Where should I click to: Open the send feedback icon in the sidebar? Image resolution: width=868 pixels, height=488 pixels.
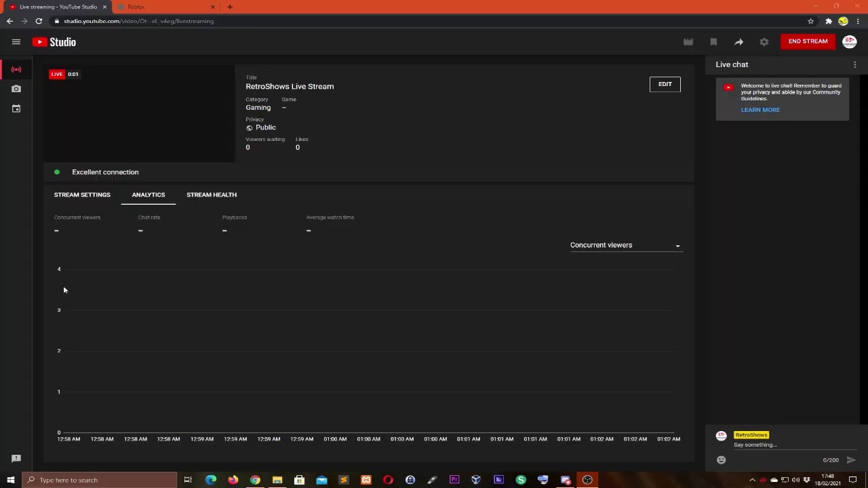(x=16, y=459)
